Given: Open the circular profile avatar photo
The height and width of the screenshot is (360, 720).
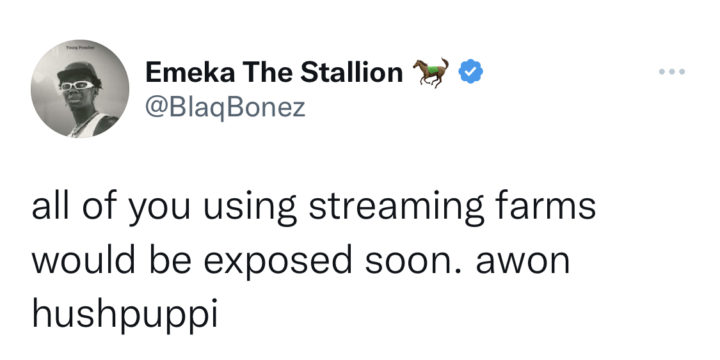Looking at the screenshot, I should click(80, 89).
